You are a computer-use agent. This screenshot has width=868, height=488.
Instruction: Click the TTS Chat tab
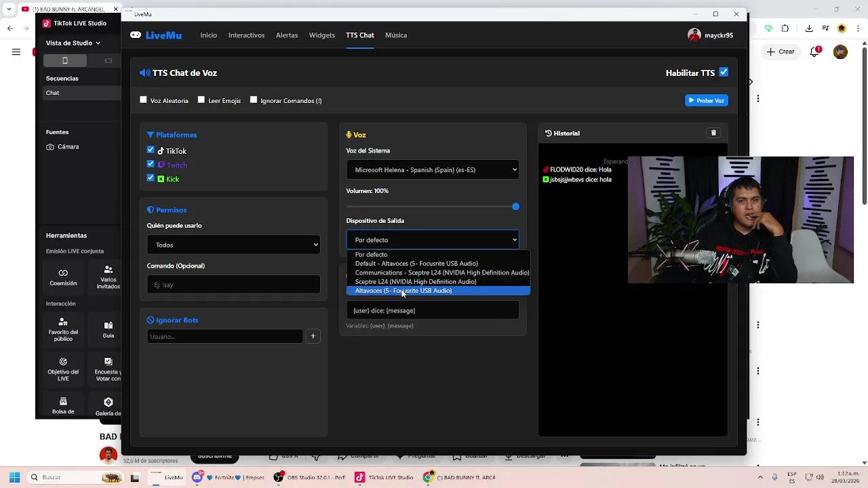359,35
